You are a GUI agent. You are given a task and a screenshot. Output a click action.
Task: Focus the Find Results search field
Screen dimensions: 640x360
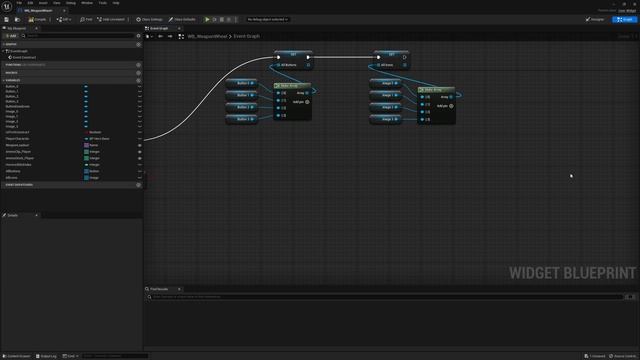(x=386, y=297)
